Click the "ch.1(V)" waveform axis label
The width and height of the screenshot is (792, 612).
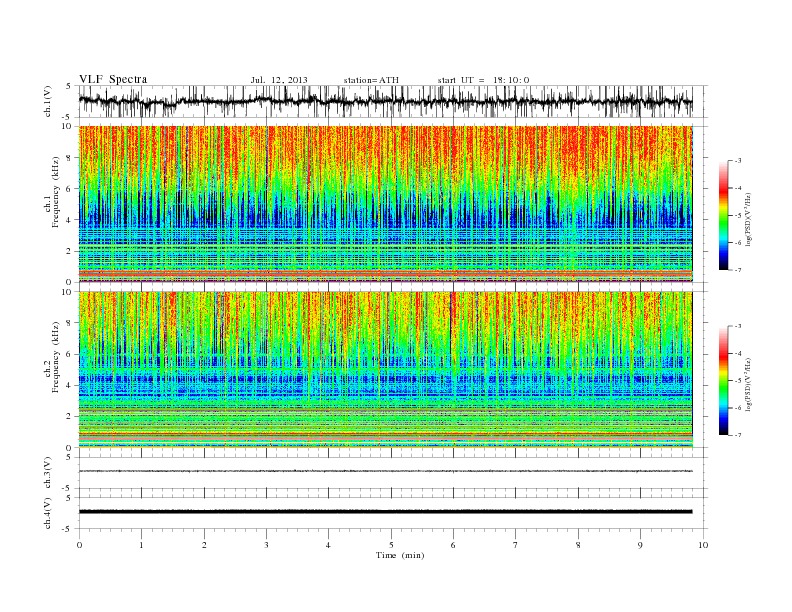click(x=48, y=101)
